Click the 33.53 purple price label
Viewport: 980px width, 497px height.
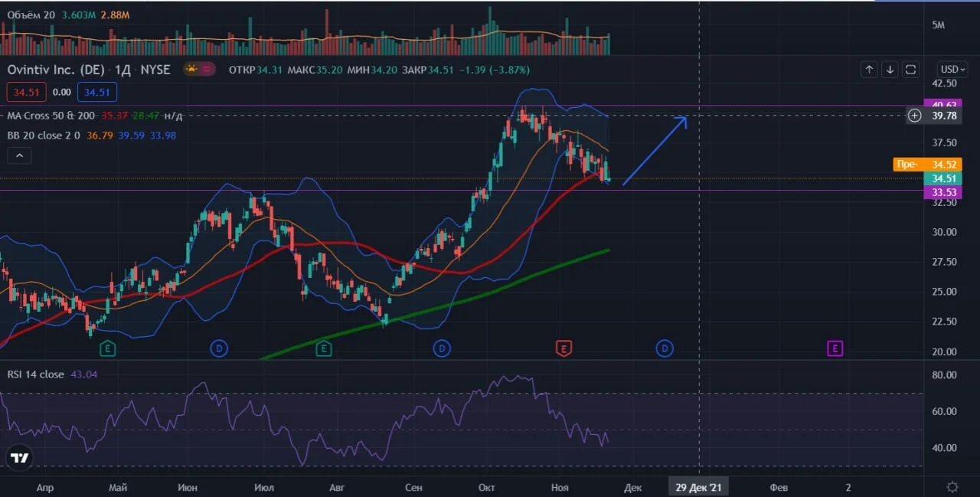coord(942,191)
